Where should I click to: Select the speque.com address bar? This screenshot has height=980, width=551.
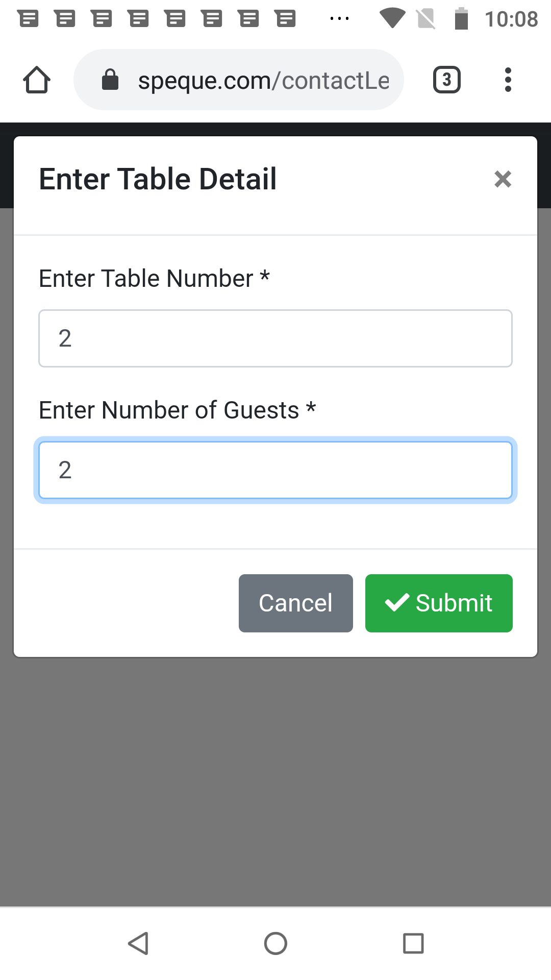(x=263, y=80)
